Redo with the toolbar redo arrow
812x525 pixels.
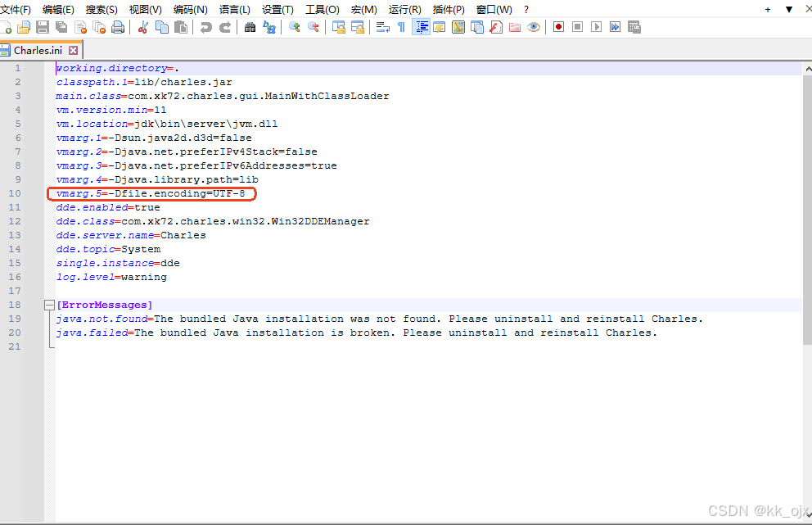coord(225,28)
